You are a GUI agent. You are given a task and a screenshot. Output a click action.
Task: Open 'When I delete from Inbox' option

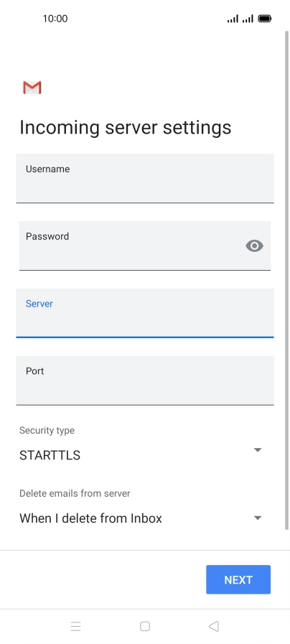[x=90, y=518]
